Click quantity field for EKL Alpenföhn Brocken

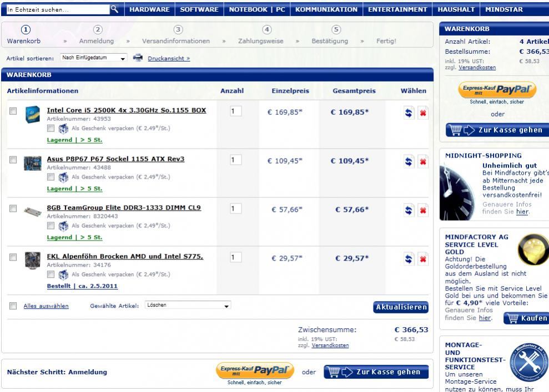(235, 258)
